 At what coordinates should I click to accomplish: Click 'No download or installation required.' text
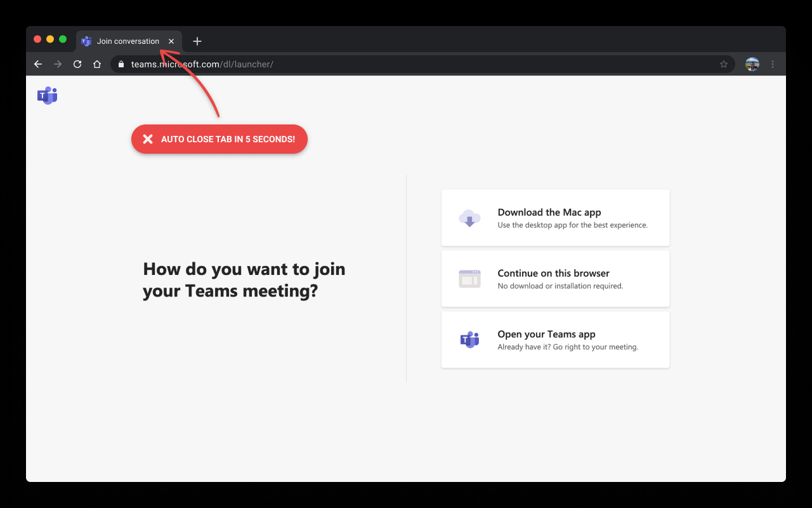(560, 286)
